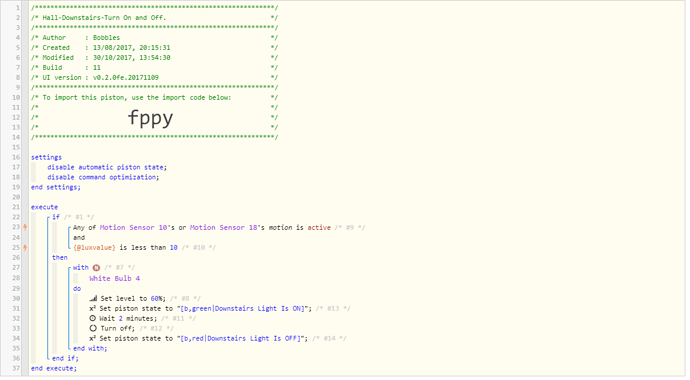
Task: Click the 'and' operator on line 24
Action: point(79,238)
